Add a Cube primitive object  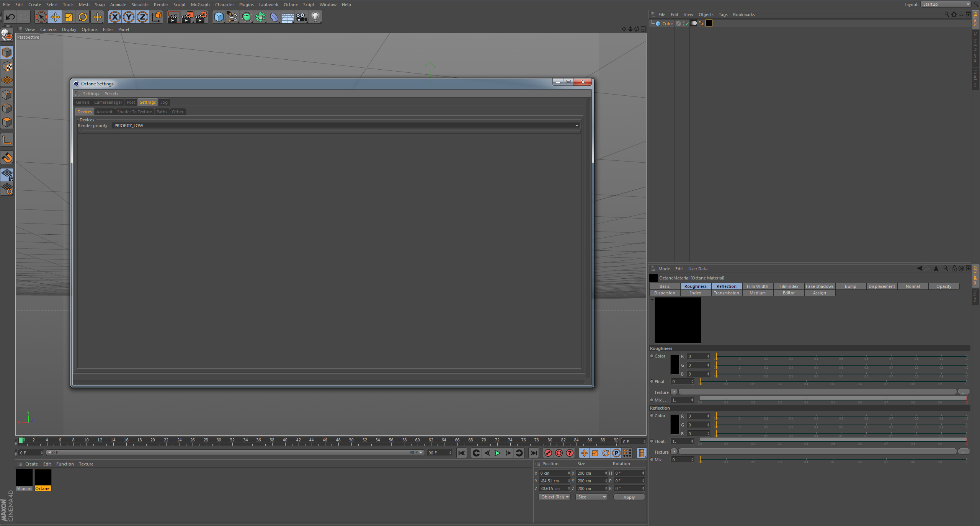[x=219, y=17]
